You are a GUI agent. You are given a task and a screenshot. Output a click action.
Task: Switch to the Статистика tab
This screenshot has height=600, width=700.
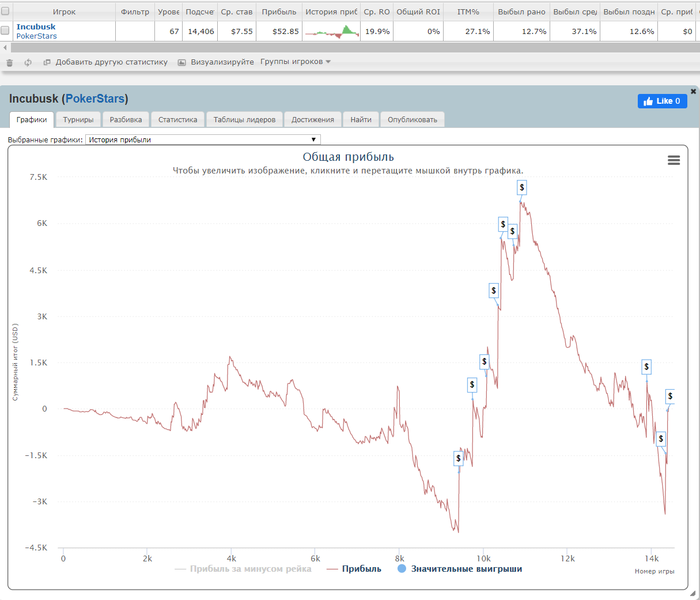click(177, 120)
